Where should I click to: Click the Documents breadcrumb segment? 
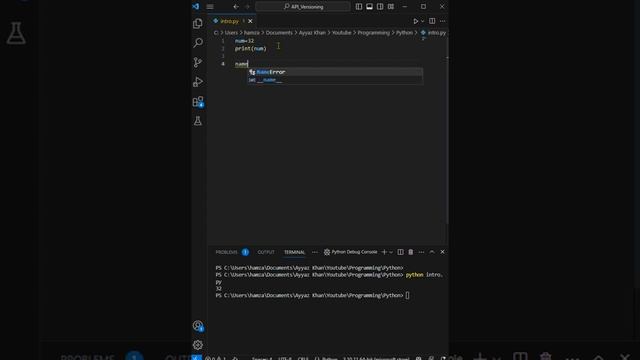(279, 33)
